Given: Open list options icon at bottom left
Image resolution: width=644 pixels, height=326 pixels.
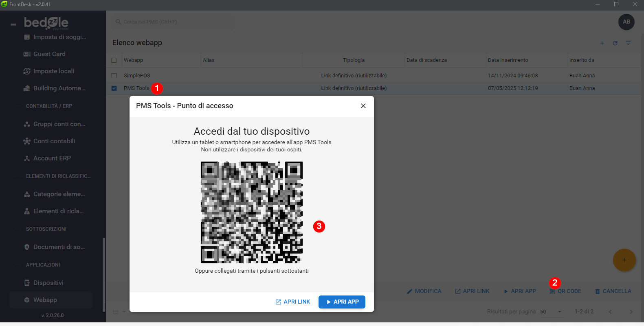Looking at the screenshot, I should [119, 312].
